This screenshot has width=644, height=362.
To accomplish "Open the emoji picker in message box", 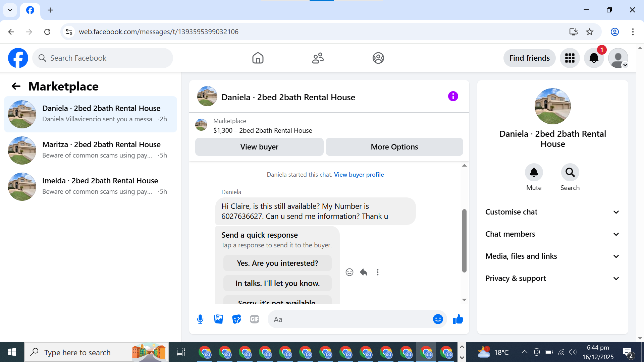I will pos(438,319).
